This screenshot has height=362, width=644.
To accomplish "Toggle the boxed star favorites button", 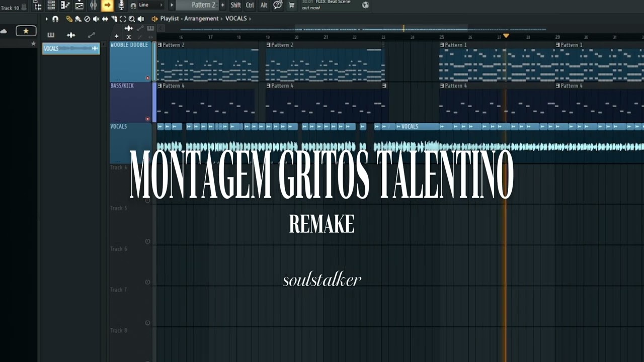I will click(x=26, y=31).
